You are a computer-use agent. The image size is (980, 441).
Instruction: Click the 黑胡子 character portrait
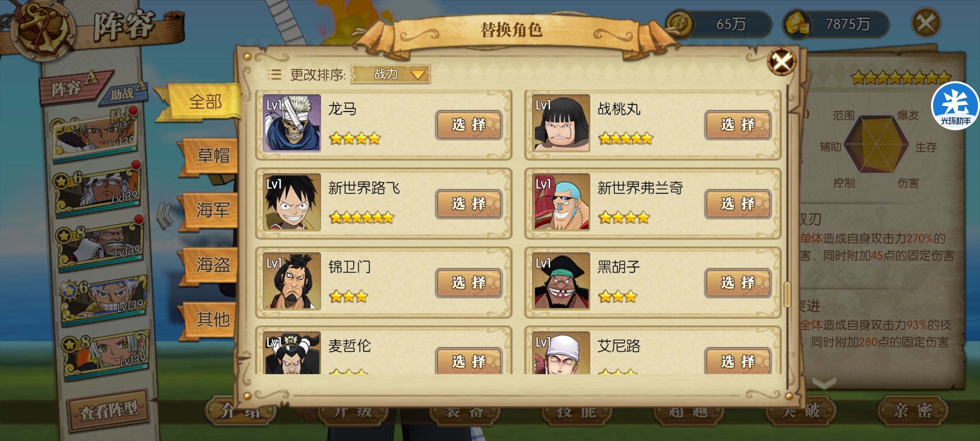click(x=561, y=281)
